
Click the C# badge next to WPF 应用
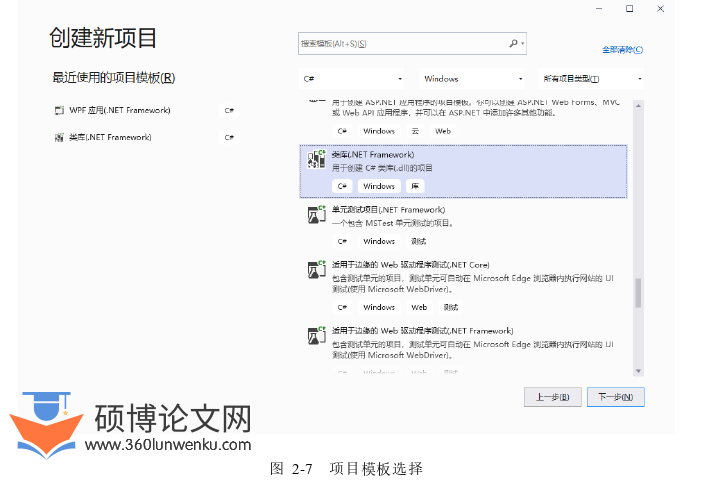[x=229, y=110]
